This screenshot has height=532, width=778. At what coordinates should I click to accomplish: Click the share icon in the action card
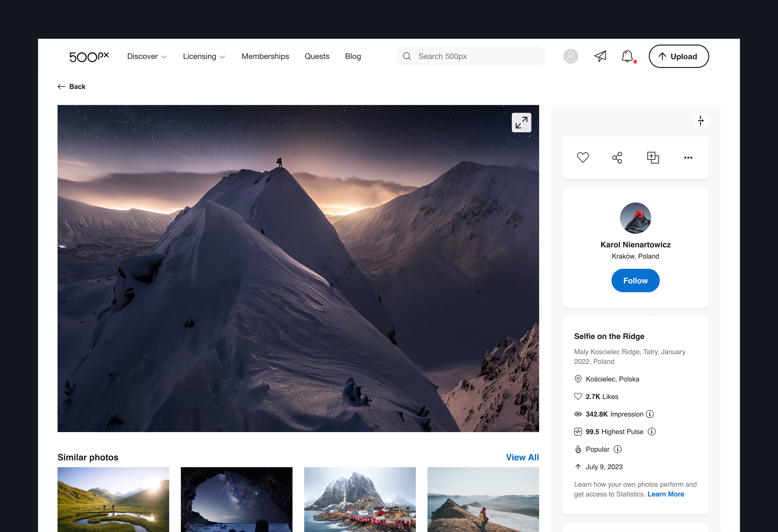[617, 157]
